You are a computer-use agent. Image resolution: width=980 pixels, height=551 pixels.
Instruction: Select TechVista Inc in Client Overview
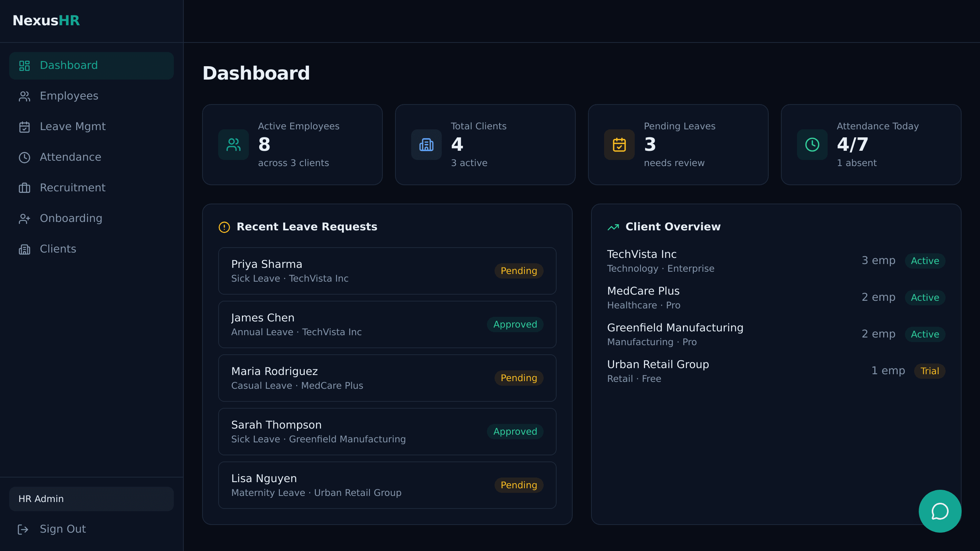[x=776, y=261]
